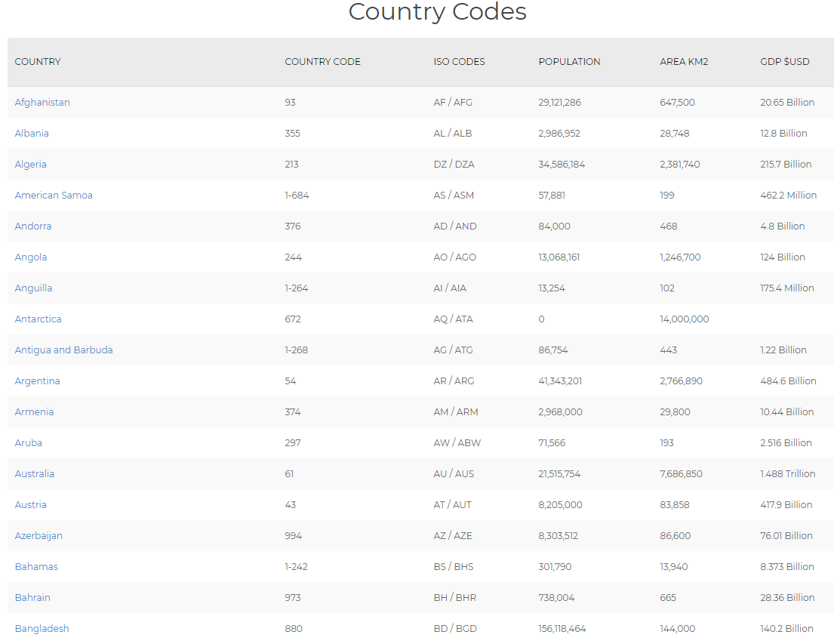Open the American Samoa link
Viewport: 834px width, 644px height.
click(54, 195)
